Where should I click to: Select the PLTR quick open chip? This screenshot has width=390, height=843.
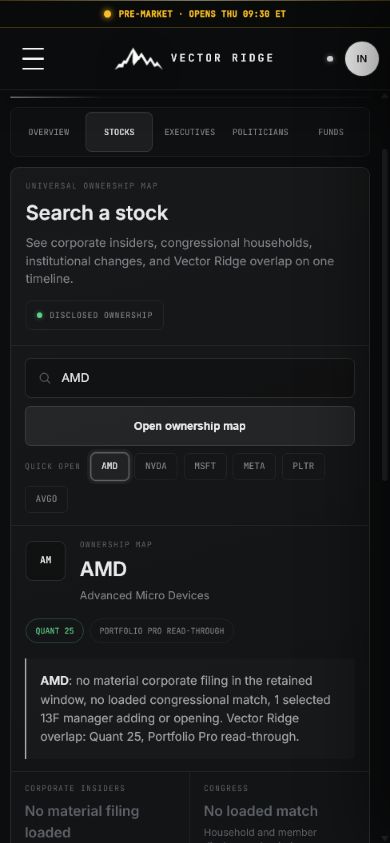coord(303,466)
